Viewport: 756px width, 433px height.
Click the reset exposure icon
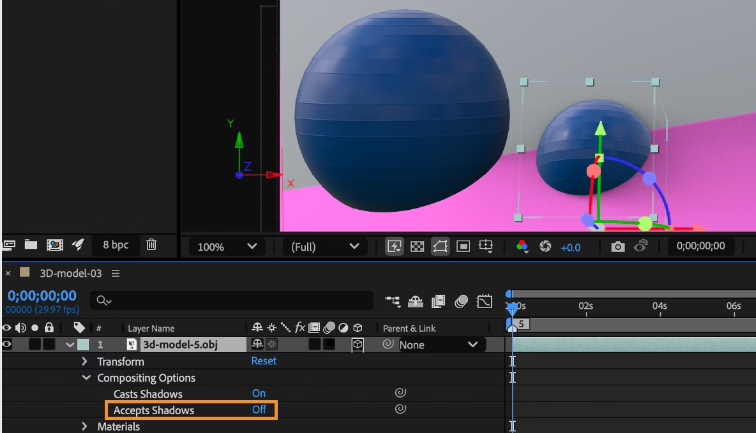546,246
